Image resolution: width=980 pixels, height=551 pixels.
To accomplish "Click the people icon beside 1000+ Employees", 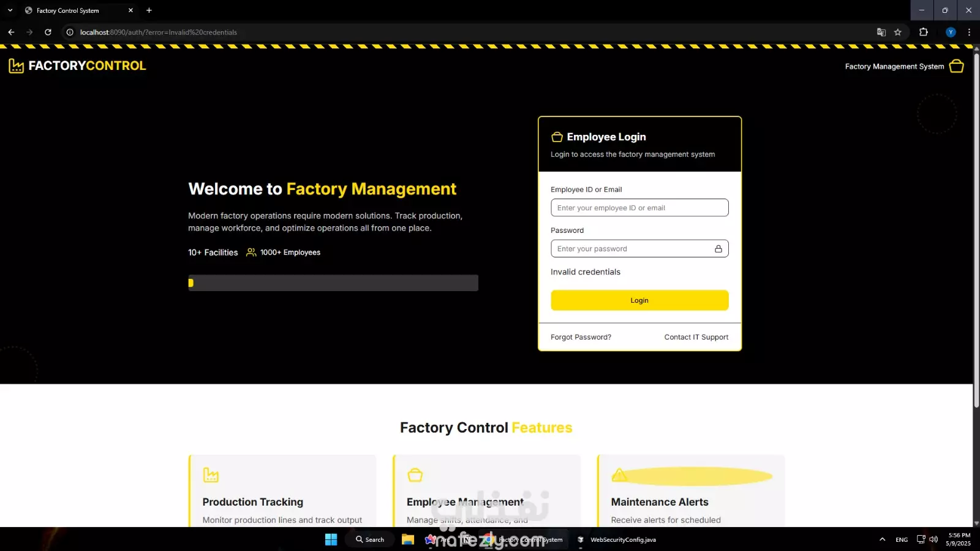I will coord(251,253).
